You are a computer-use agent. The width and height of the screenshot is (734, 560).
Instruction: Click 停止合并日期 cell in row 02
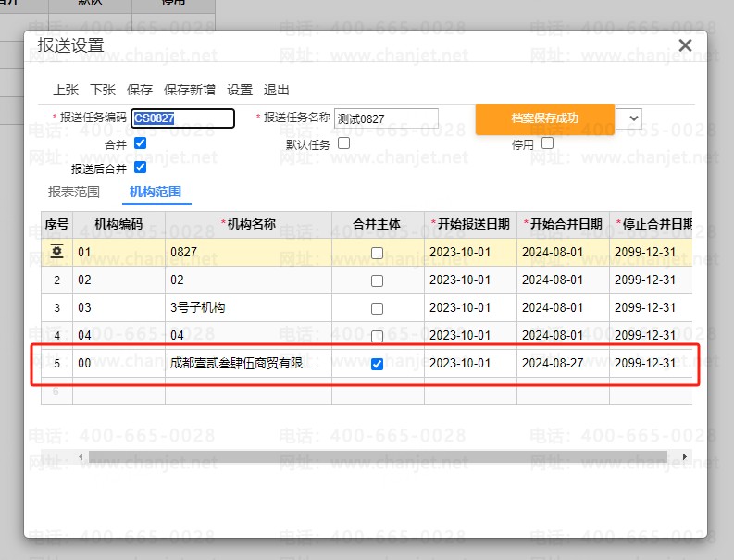(651, 280)
